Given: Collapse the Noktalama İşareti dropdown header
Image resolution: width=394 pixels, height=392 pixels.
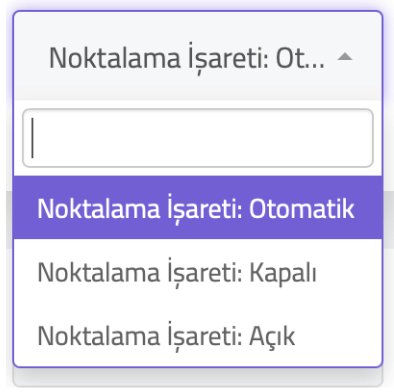Looking at the screenshot, I should tap(198, 56).
